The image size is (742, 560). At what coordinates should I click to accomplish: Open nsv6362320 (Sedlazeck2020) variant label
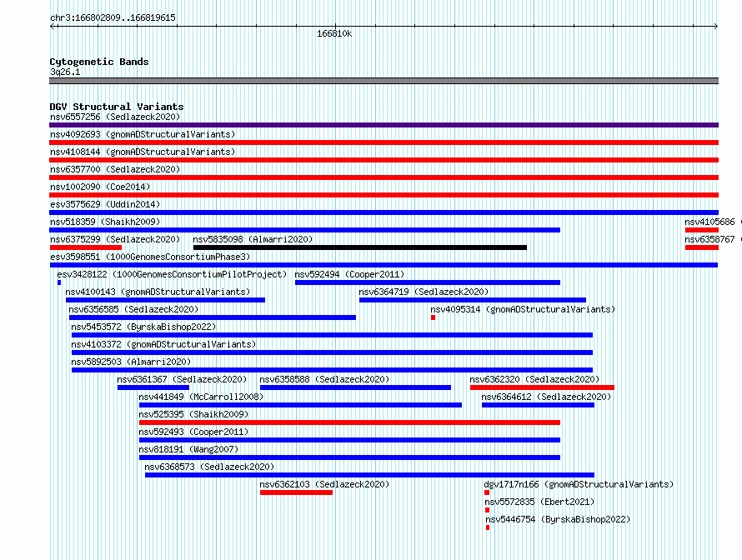point(534,379)
